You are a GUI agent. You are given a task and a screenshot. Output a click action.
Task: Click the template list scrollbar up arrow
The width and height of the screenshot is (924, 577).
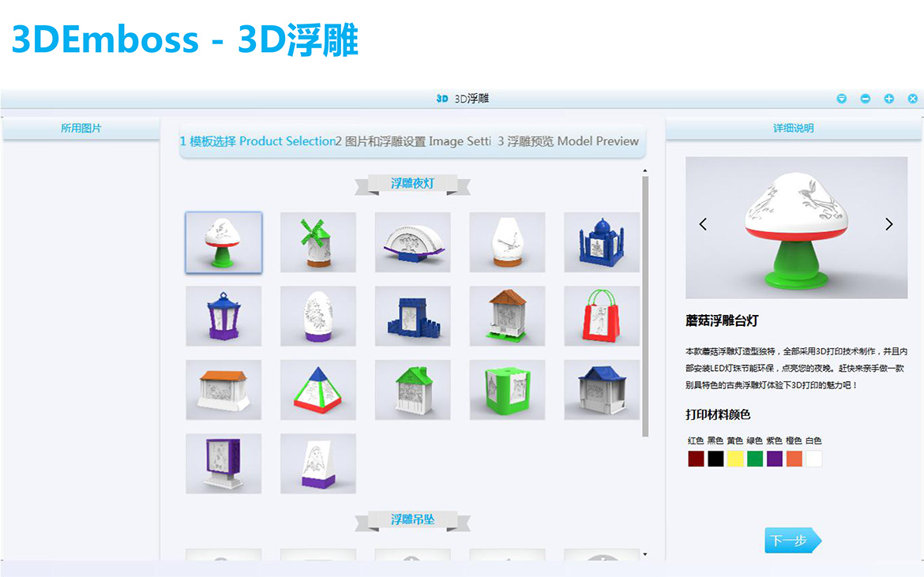pyautogui.click(x=644, y=170)
